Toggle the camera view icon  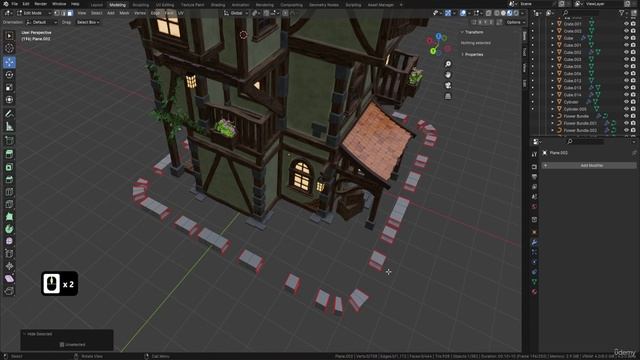tap(448, 85)
